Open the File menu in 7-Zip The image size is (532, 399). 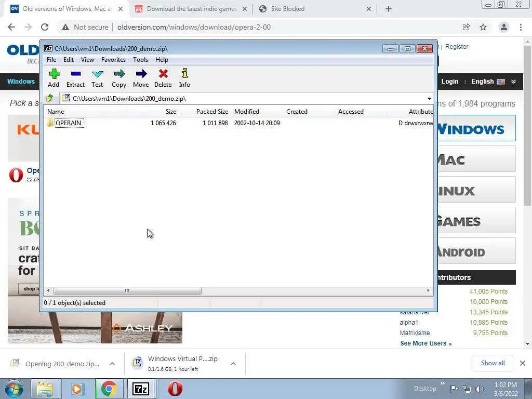click(x=51, y=60)
